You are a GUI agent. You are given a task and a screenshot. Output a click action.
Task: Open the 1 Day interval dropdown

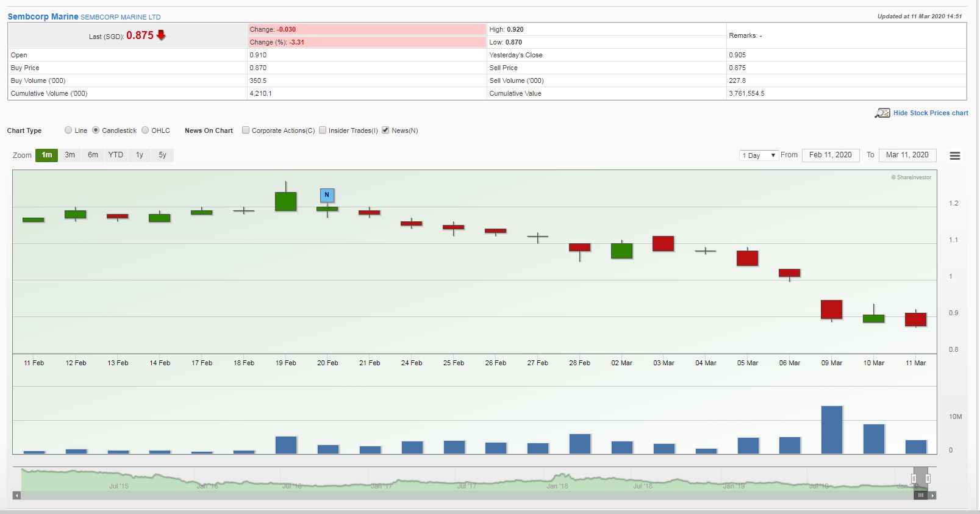(758, 155)
